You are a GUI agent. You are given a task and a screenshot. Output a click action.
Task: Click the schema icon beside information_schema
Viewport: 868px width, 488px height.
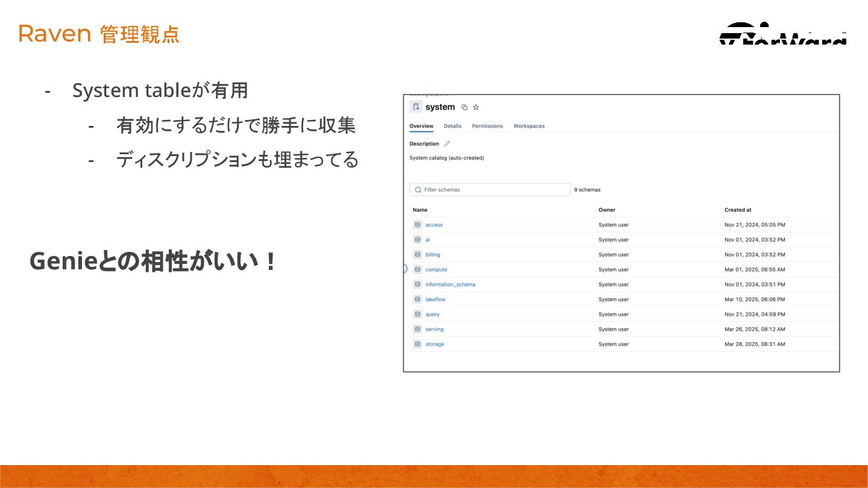[417, 284]
